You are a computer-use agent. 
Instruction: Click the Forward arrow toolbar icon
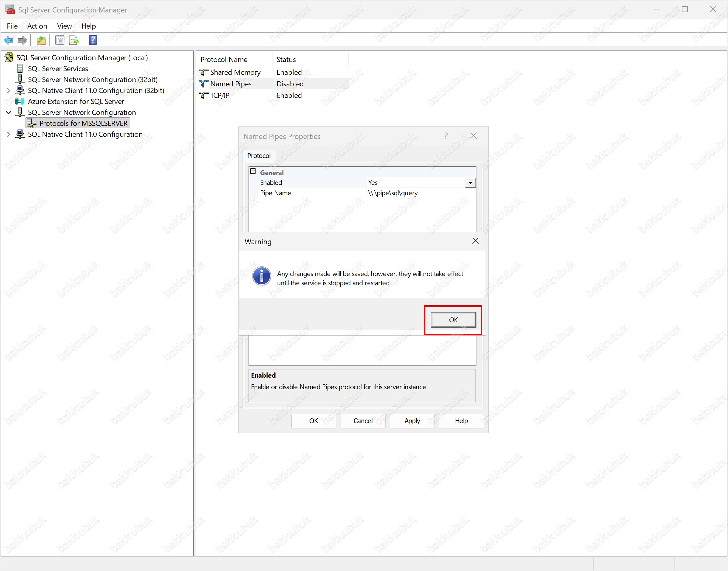tap(22, 40)
